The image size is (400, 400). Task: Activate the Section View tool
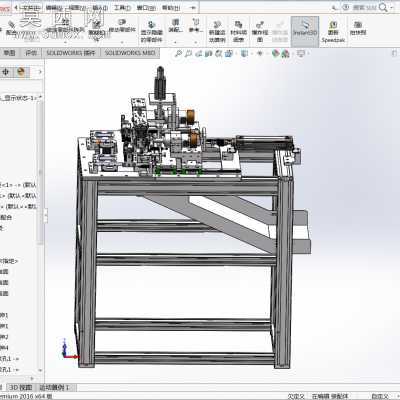pyautogui.click(x=209, y=53)
